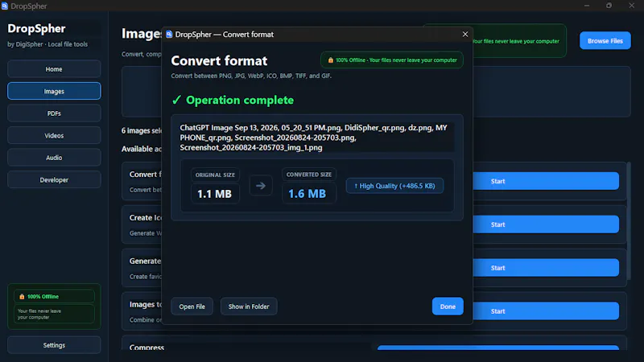
Task: Click the DropSpher app icon in title bar
Action: click(x=5, y=6)
